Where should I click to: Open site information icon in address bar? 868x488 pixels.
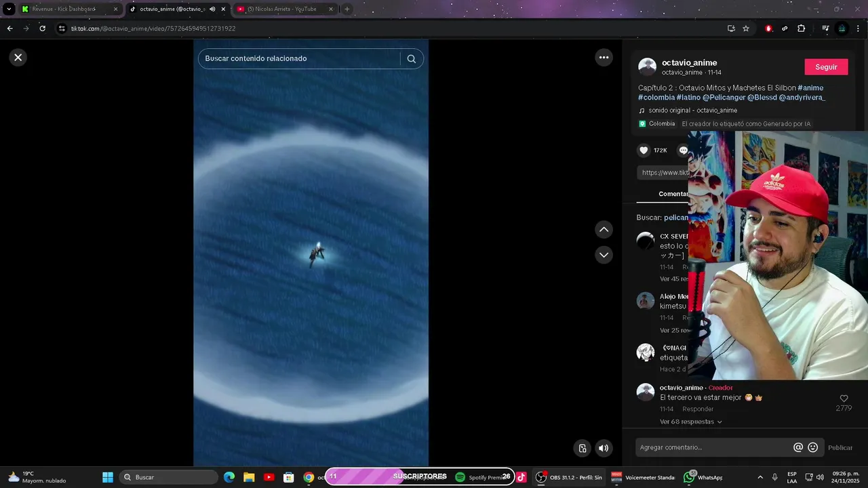tap(62, 28)
